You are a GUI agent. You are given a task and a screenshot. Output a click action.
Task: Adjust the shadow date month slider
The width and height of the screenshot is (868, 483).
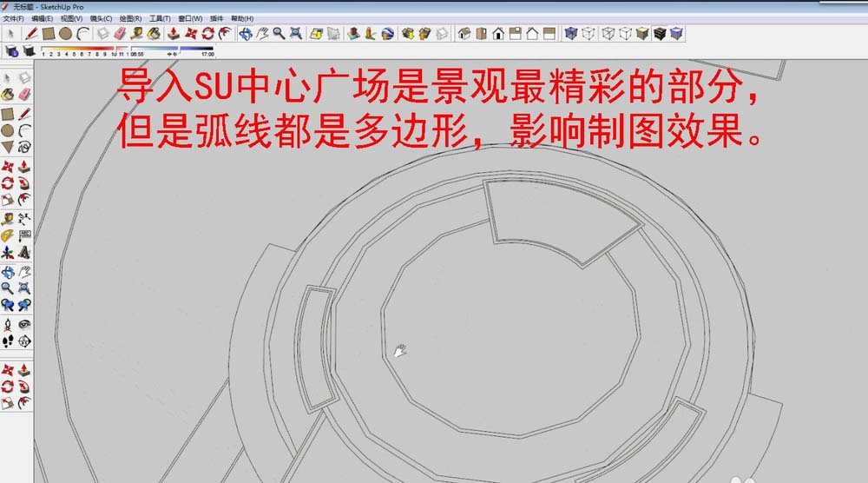(85, 50)
